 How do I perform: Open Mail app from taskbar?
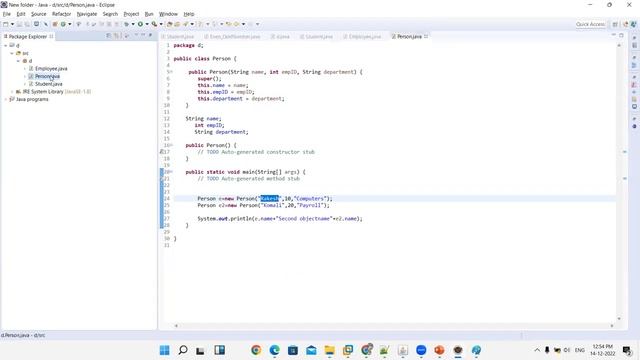click(x=311, y=350)
